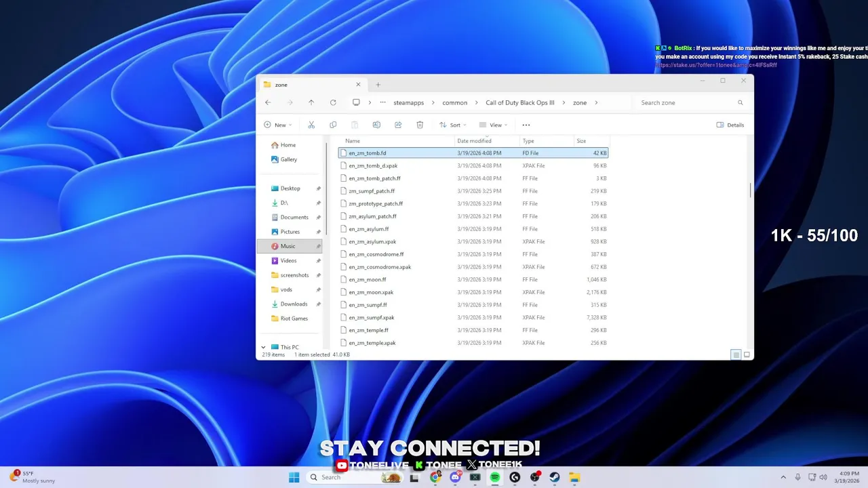868x488 pixels.
Task: Click the taskbar Search box
Action: tap(356, 477)
